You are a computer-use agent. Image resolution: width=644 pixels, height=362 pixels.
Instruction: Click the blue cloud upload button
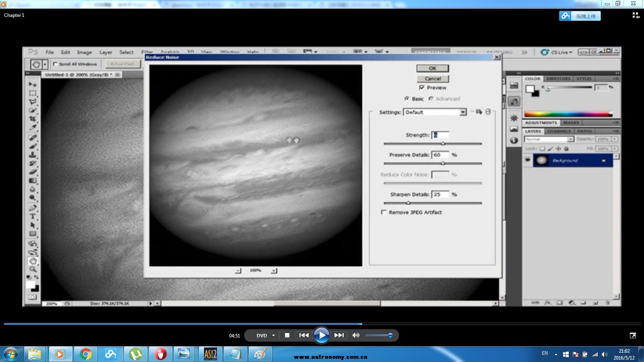point(580,16)
